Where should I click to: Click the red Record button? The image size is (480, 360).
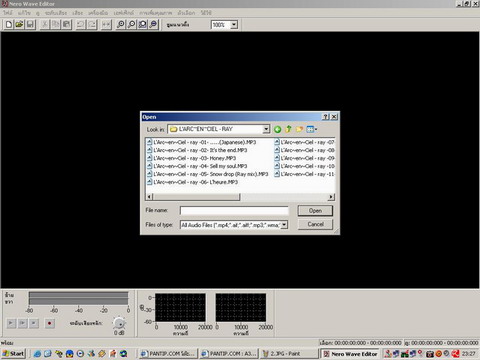50,323
